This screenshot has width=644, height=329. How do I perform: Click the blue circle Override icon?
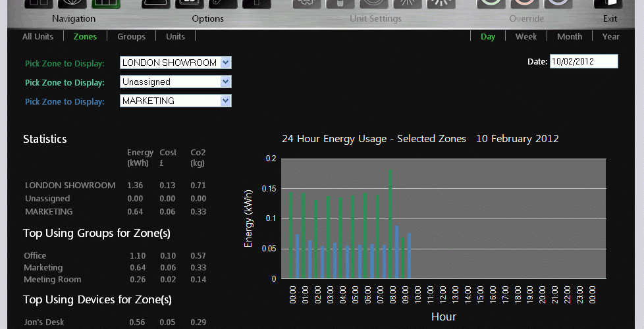point(558,4)
